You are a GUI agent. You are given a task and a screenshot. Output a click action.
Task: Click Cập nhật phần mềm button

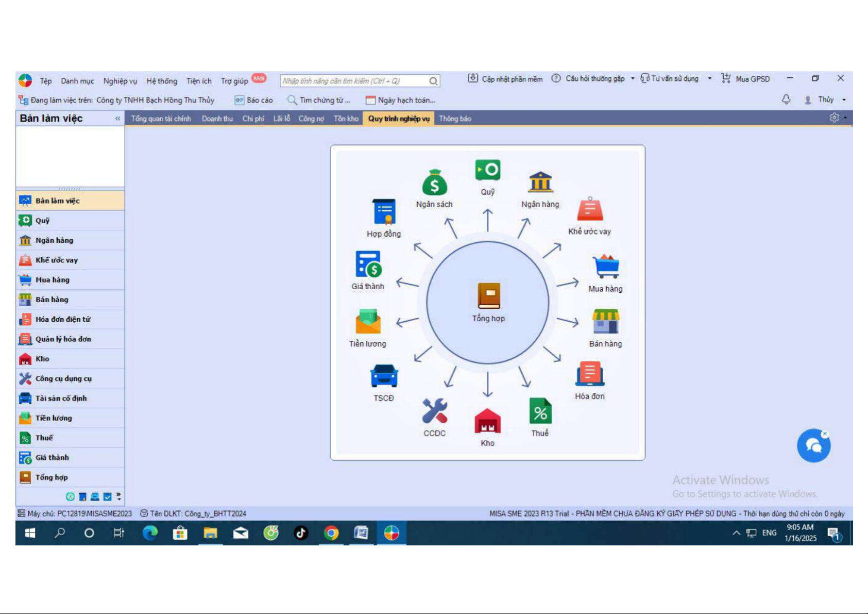tap(505, 79)
